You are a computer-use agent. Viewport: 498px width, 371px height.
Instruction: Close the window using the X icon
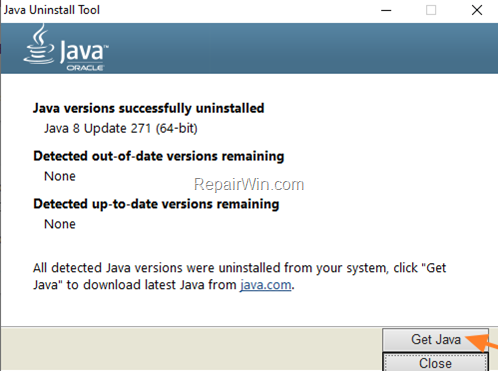[477, 10]
